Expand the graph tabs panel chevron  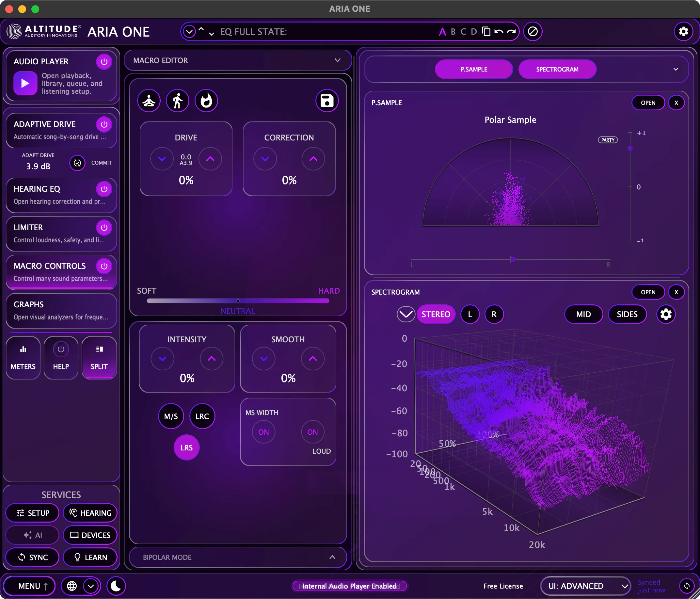676,69
